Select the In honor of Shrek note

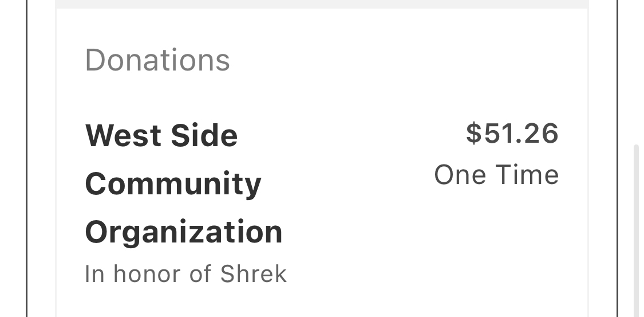click(185, 274)
